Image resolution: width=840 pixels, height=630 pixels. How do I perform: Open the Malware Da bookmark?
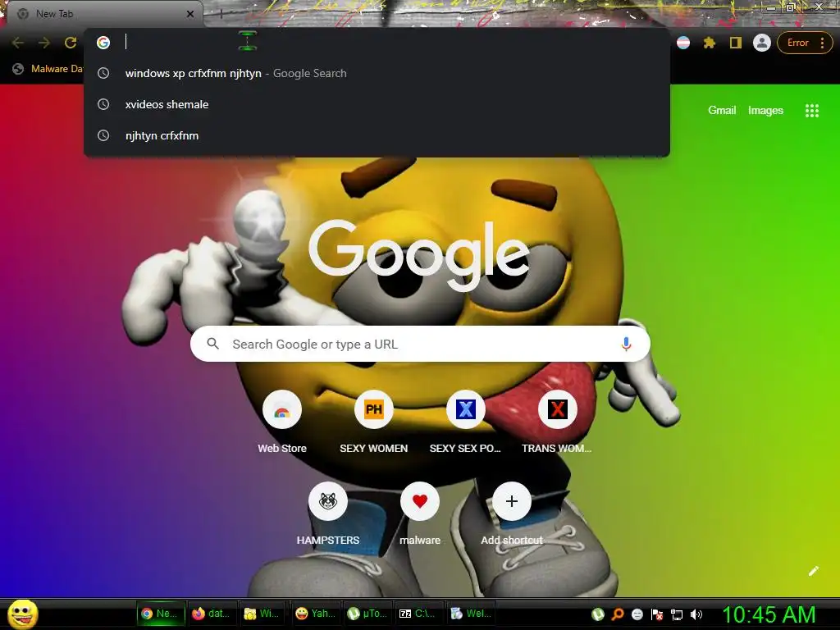pyautogui.click(x=48, y=69)
